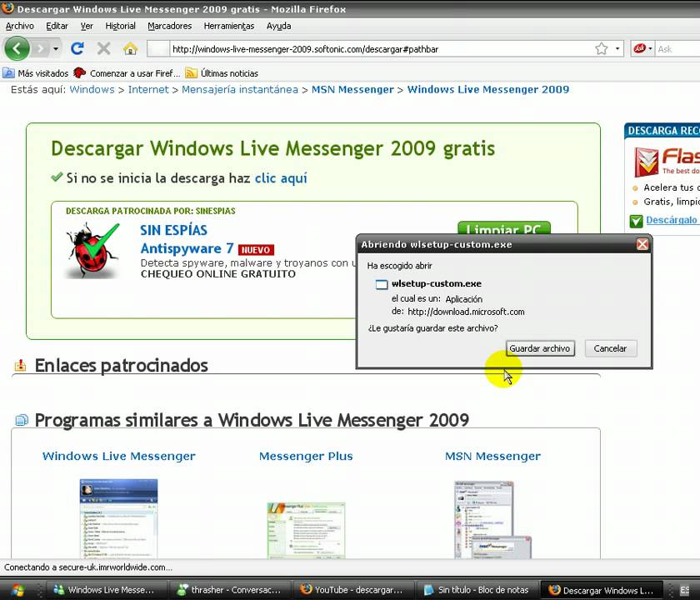This screenshot has width=700, height=600.
Task: Follow Windows Live Messenger 2009 breadcrumb link
Action: [488, 89]
